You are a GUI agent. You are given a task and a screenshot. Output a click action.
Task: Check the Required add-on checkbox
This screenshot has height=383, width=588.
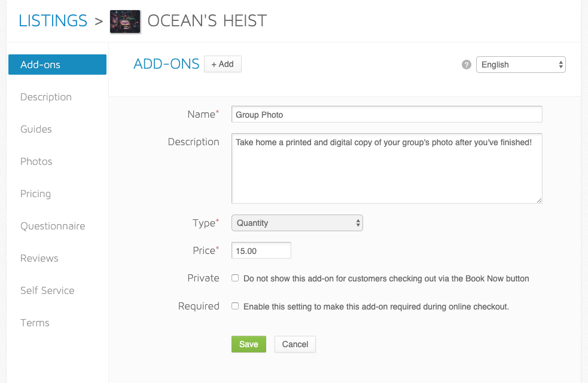(x=235, y=306)
